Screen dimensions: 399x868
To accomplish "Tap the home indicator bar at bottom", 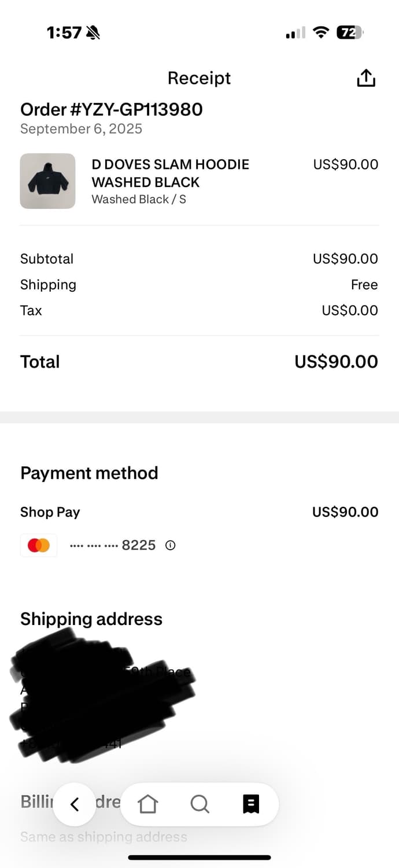I will coord(199,857).
